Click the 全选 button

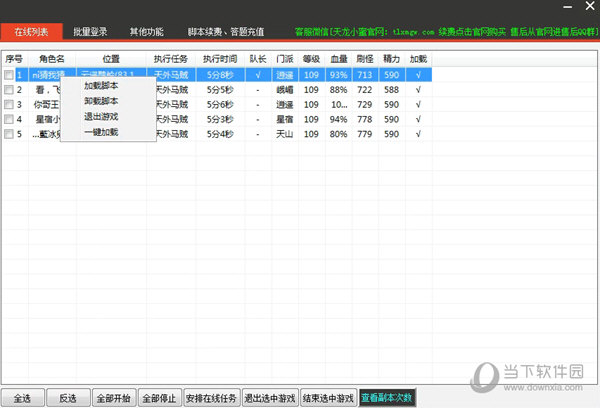tap(23, 398)
